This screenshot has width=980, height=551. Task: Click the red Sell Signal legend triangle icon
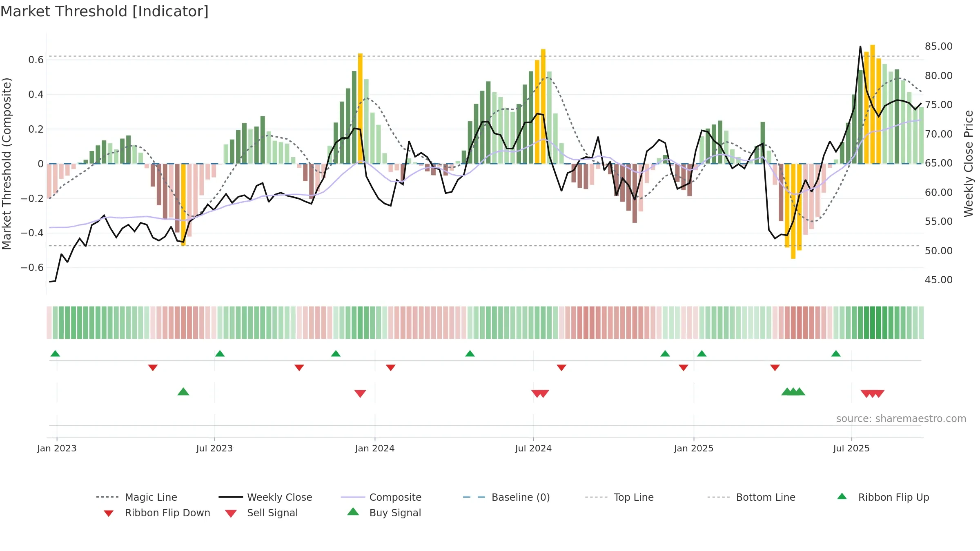coord(231,513)
